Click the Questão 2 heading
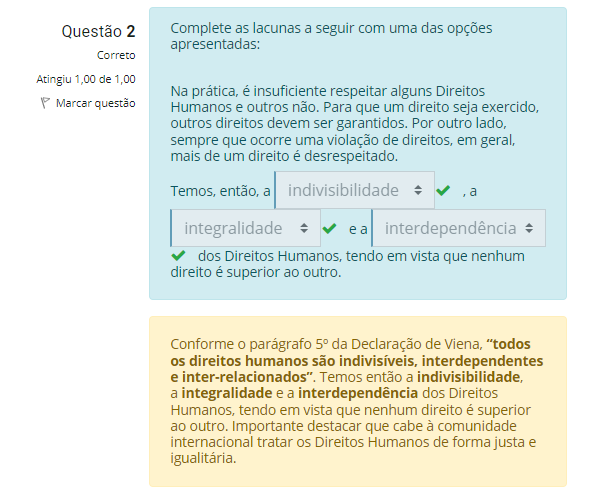This screenshot has width=590, height=497. click(99, 31)
